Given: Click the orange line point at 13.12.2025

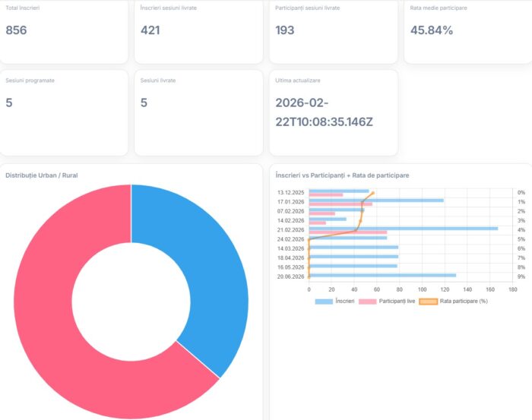Looking at the screenshot, I should (373, 193).
